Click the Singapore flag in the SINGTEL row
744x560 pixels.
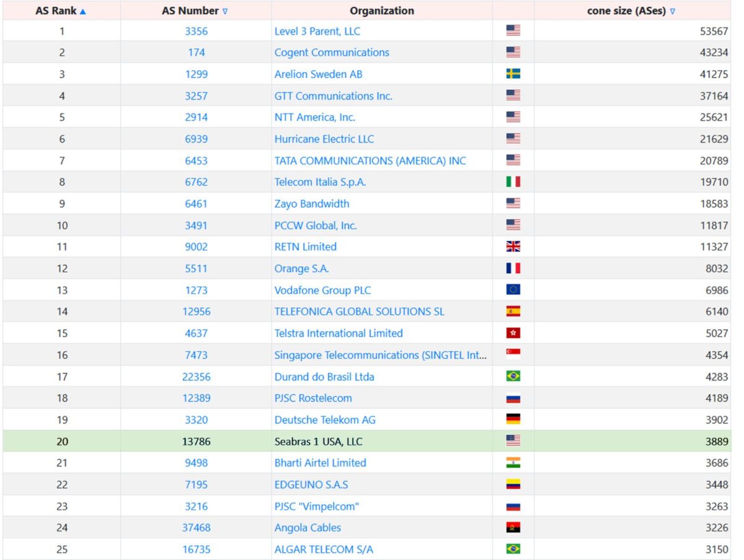[513, 354]
